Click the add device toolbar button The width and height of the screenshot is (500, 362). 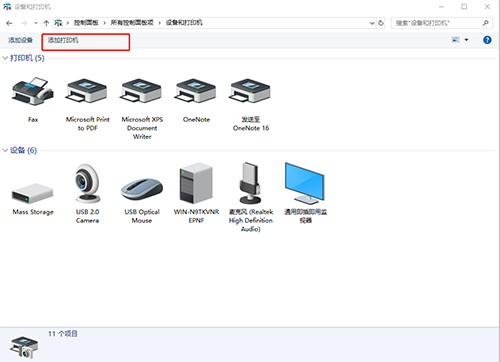20,40
